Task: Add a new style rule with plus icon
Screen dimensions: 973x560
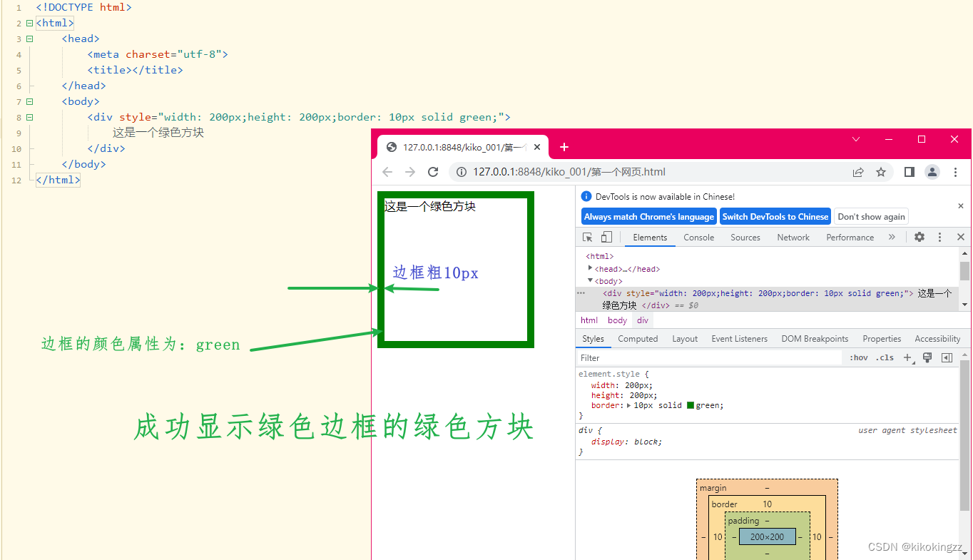Action: point(908,358)
